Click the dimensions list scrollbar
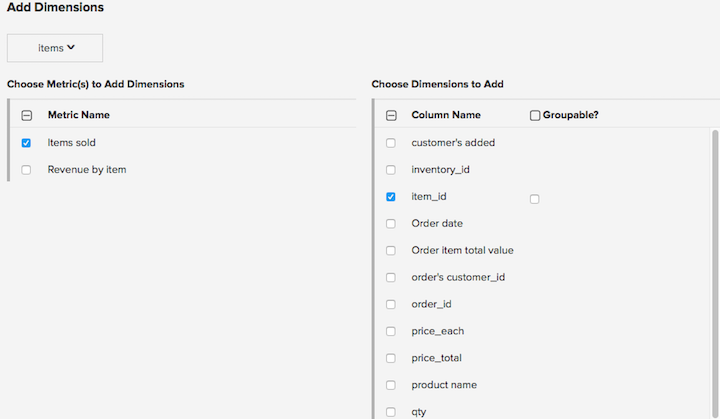 (714, 270)
